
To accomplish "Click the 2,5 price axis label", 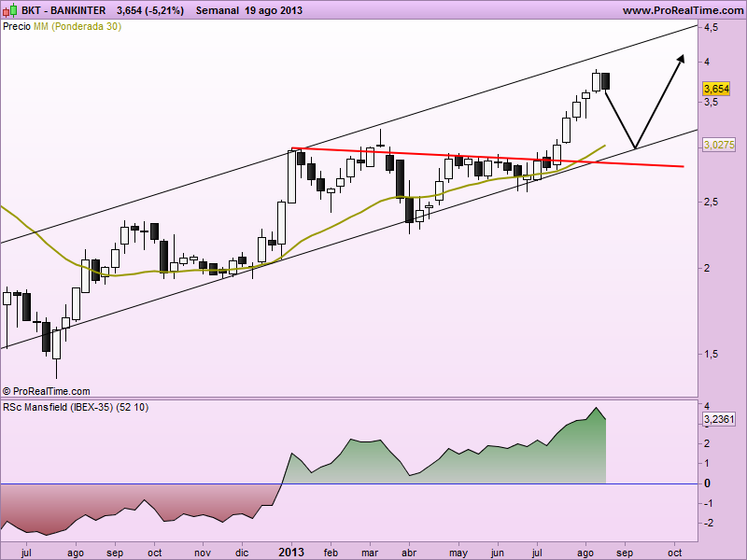I will point(712,202).
